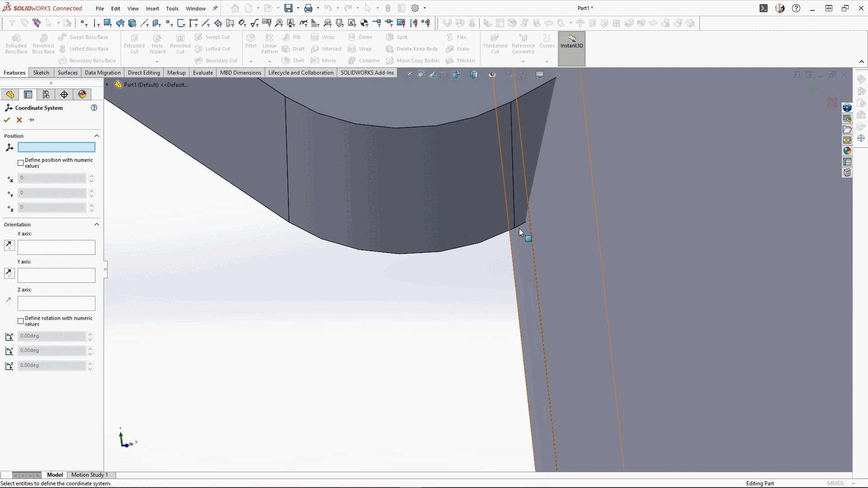Reverse X axis direction button
The image size is (868, 488).
coord(9,245)
